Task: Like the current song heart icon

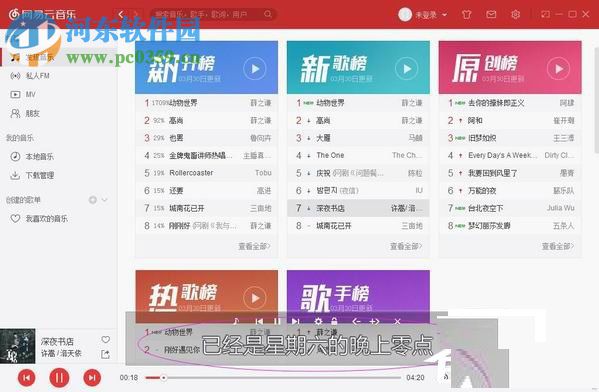Action: [x=105, y=339]
